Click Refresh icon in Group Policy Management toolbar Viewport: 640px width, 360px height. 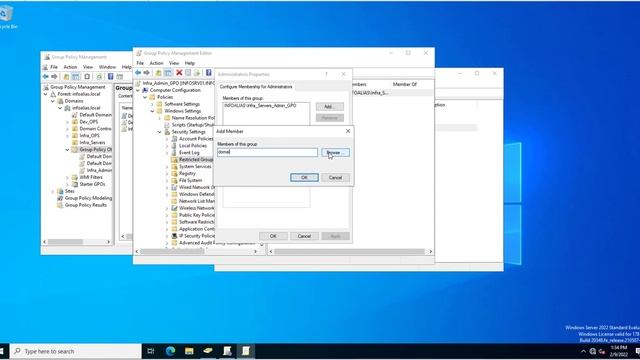point(99,76)
